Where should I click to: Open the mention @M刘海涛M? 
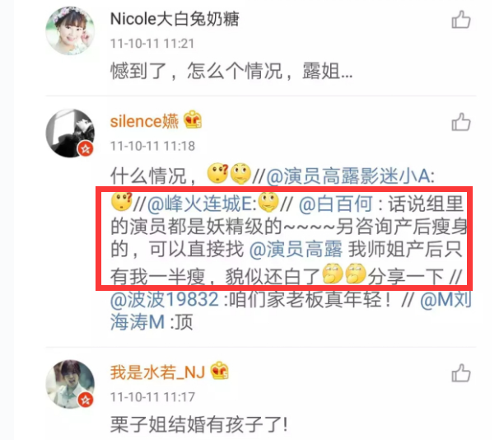tap(291, 311)
